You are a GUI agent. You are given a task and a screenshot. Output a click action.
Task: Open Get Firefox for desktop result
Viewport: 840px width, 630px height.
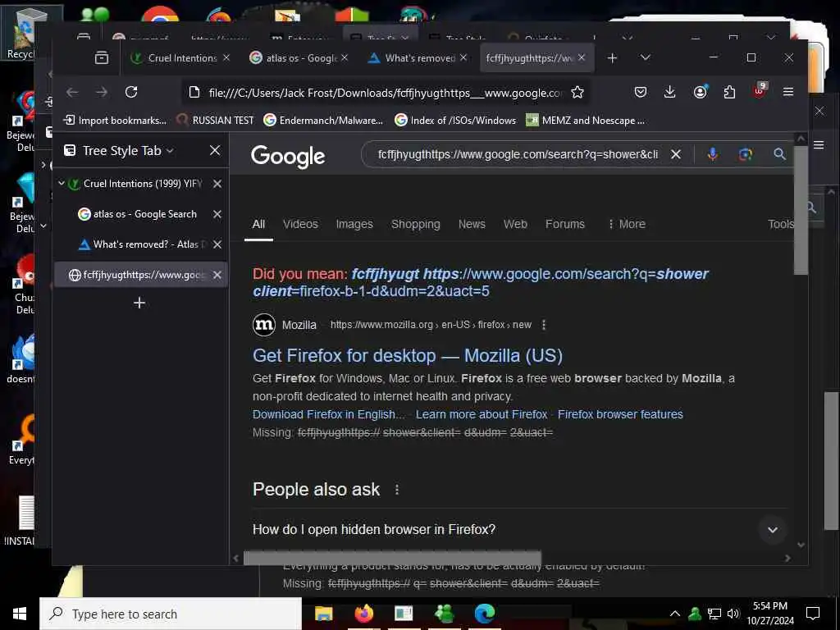coord(407,356)
